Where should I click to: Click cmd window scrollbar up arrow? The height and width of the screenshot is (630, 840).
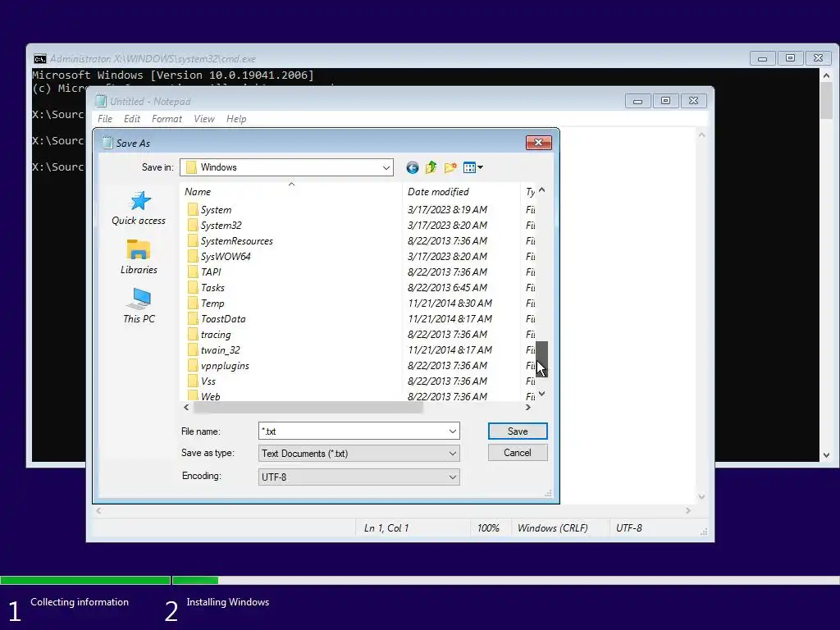point(826,75)
